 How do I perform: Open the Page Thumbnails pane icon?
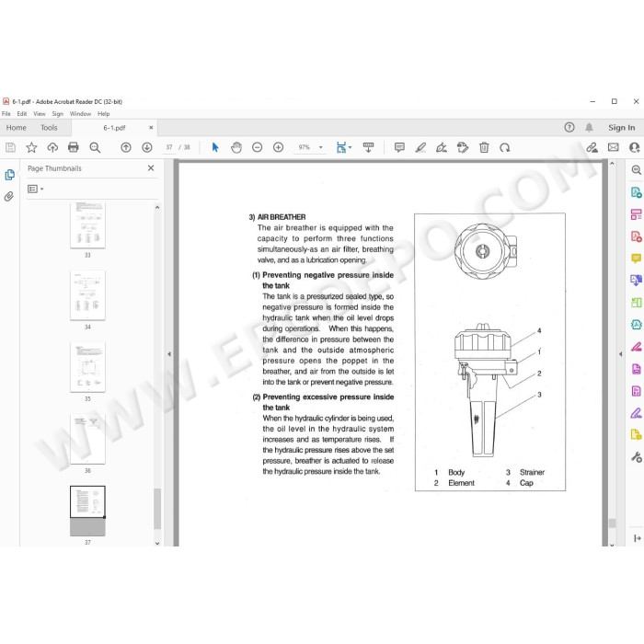click(x=10, y=175)
